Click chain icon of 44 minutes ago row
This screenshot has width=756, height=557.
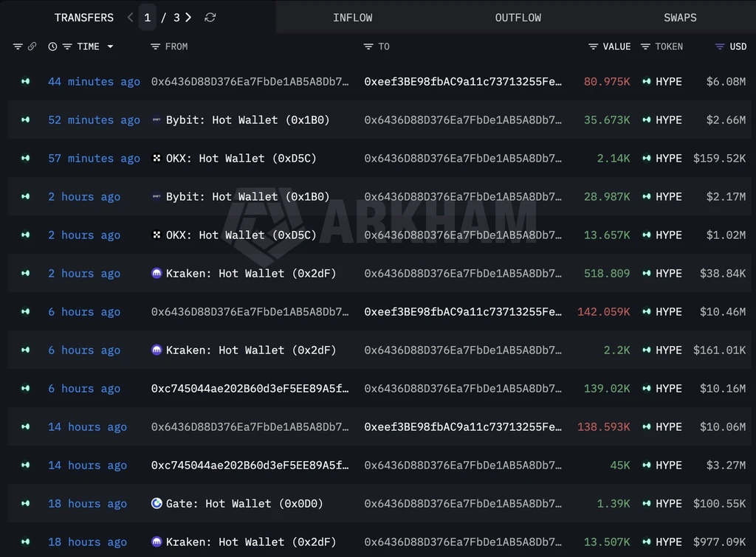26,81
